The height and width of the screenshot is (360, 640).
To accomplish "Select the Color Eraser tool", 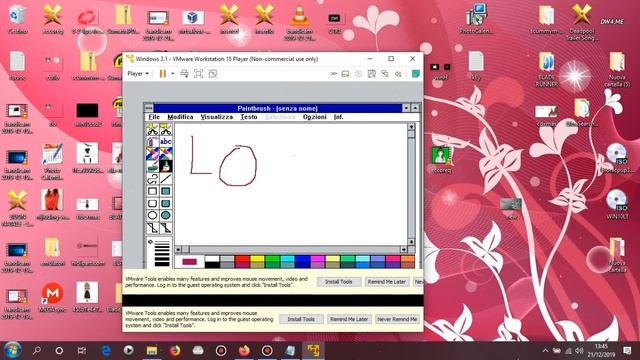I will pos(153,154).
